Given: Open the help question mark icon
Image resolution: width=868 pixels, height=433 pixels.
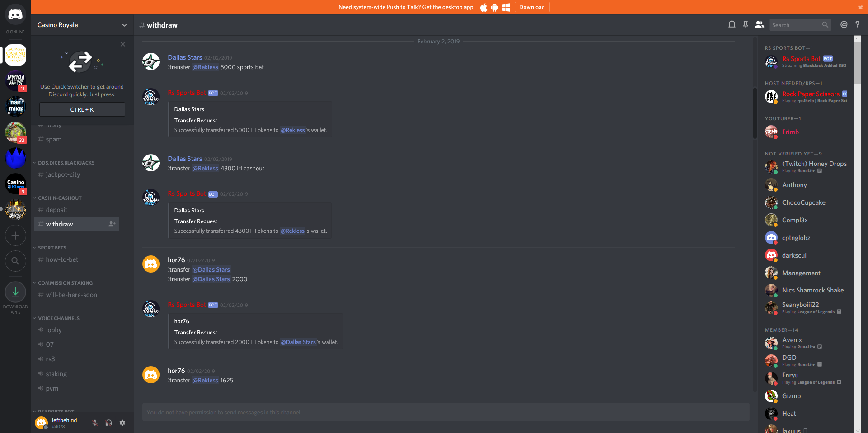Looking at the screenshot, I should pyautogui.click(x=857, y=25).
